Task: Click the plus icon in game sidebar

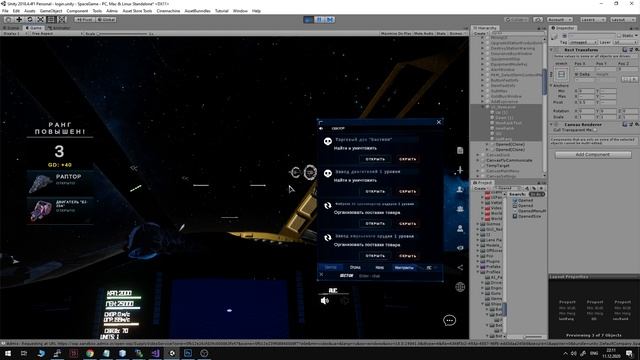Action: 460,170
